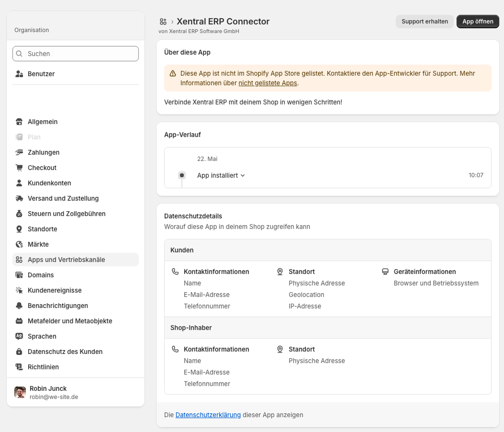Open the Datenschutzerklärung link

[208, 415]
